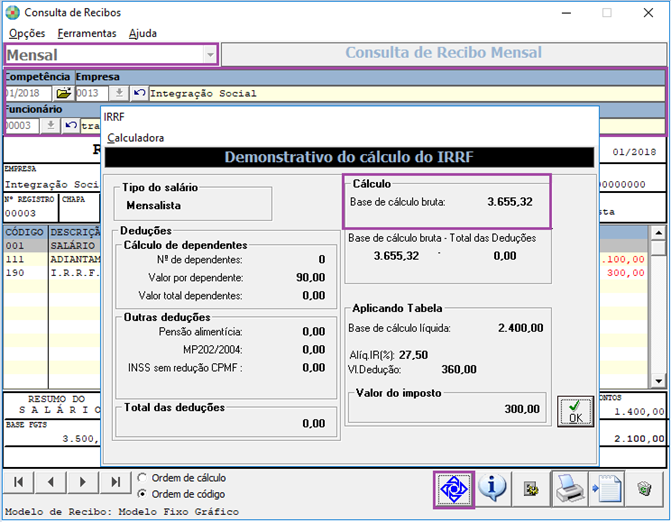Click the printer icon
Screen dimensions: 671x522
pyautogui.click(x=570, y=489)
